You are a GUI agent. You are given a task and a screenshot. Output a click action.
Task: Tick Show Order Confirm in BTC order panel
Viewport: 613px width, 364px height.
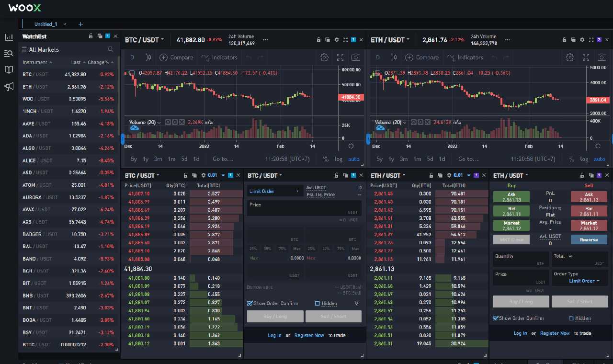(x=250, y=303)
